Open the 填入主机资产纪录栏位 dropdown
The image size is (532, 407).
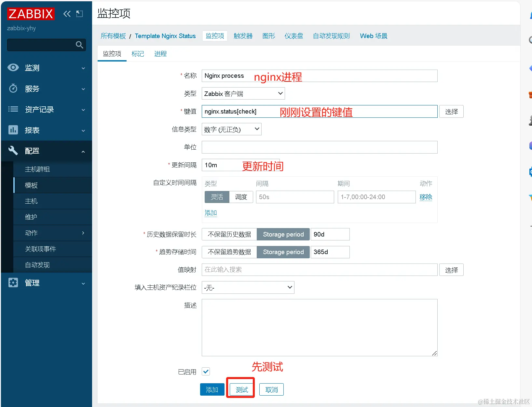[248, 287]
